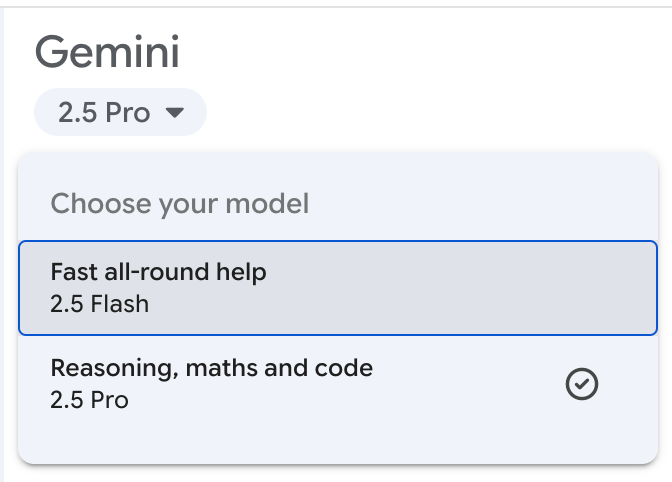The width and height of the screenshot is (672, 482).
Task: Close the dropdown using the caret beside 2.5 Pro
Action: [x=175, y=113]
